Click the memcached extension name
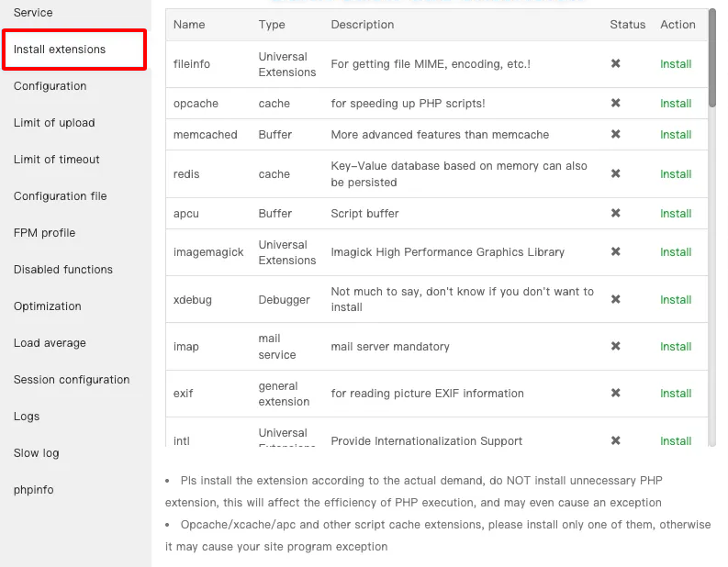The width and height of the screenshot is (728, 567). [206, 135]
